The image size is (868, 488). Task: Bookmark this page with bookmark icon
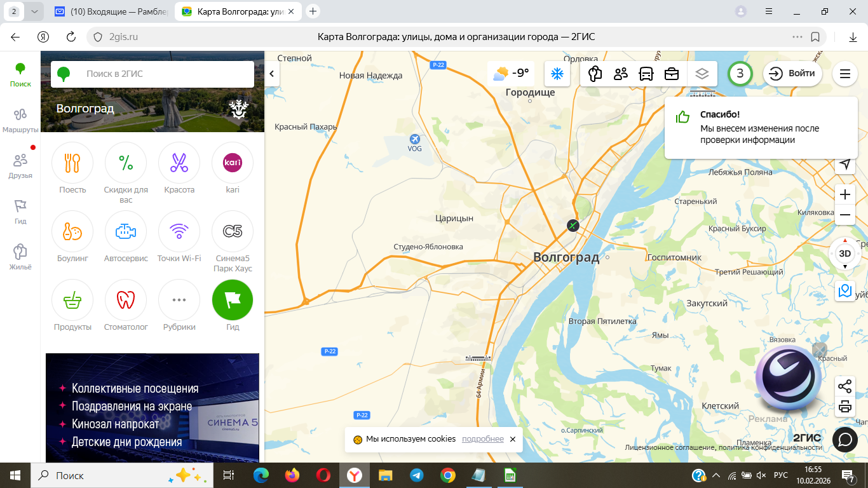[x=815, y=37]
